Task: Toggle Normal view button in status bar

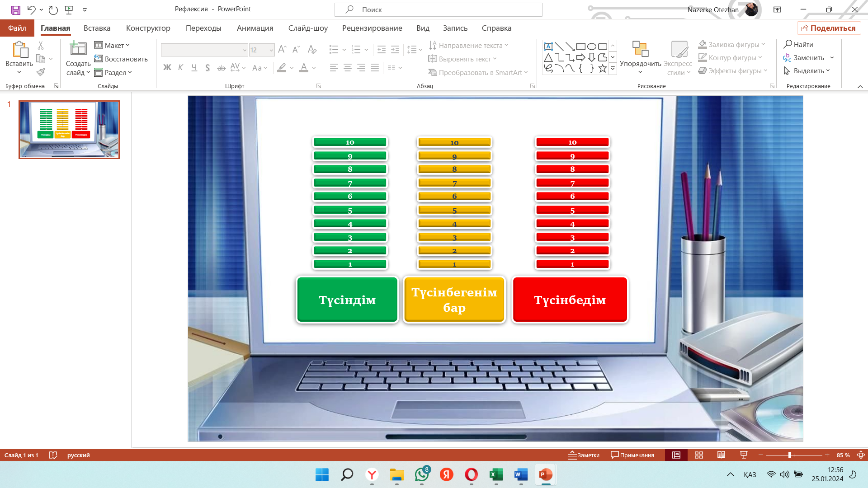Action: tap(676, 455)
